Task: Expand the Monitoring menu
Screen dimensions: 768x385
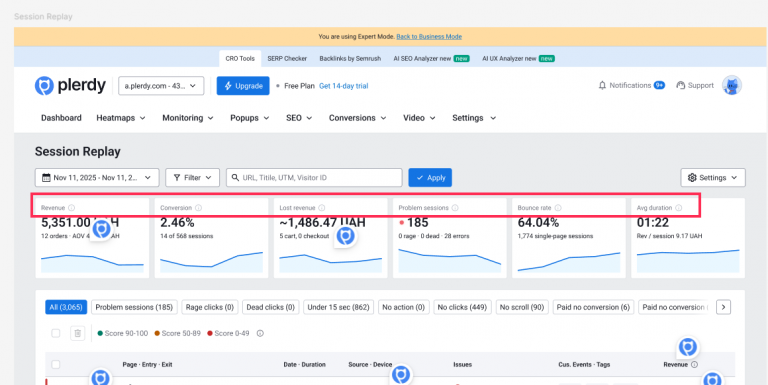Action: (188, 118)
